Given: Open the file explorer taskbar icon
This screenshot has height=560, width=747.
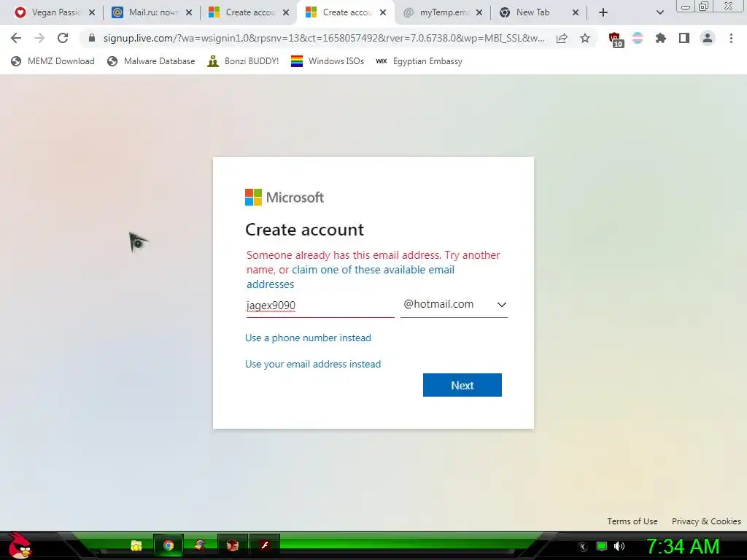Looking at the screenshot, I should click(x=136, y=545).
